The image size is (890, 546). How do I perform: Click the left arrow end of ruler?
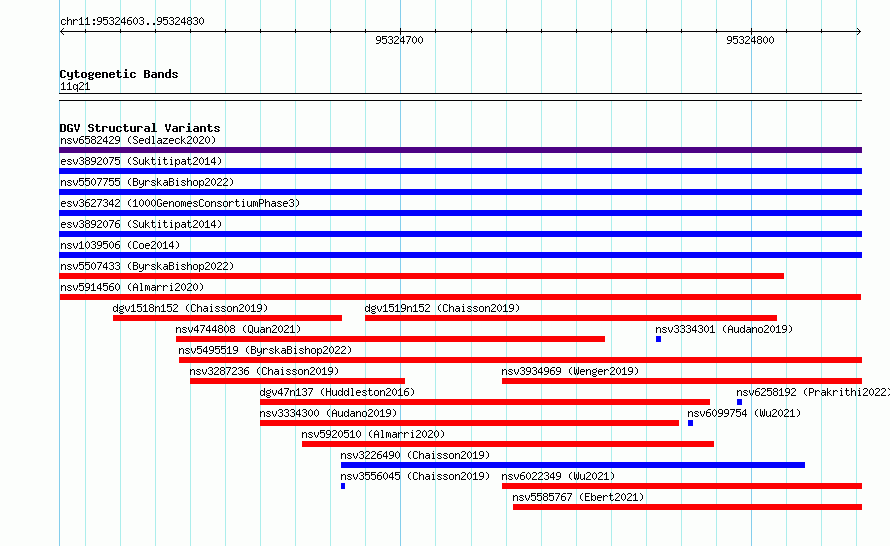click(62, 31)
